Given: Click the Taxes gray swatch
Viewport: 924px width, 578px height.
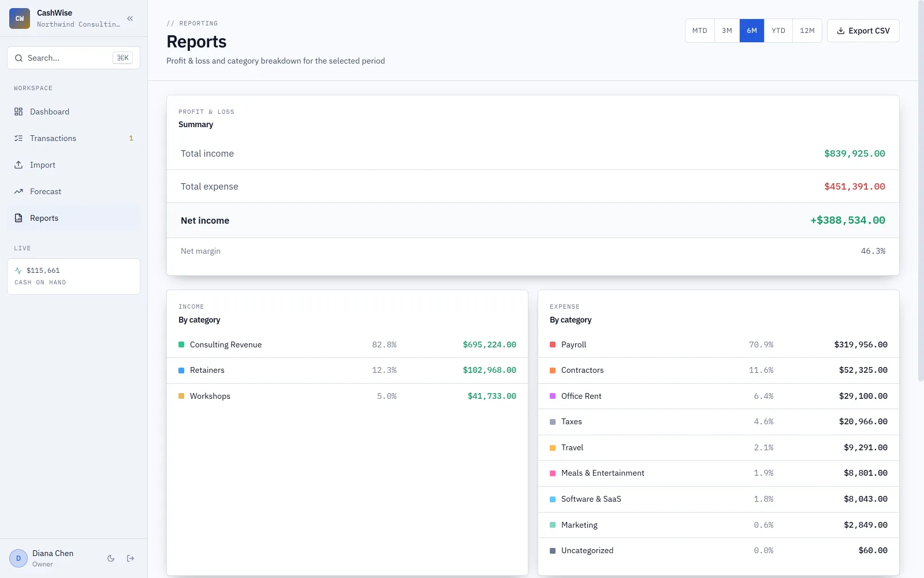Looking at the screenshot, I should [x=553, y=422].
